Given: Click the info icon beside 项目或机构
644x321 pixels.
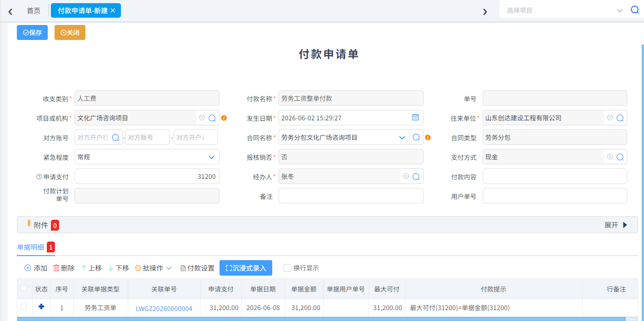Looking at the screenshot, I should 224,118.
